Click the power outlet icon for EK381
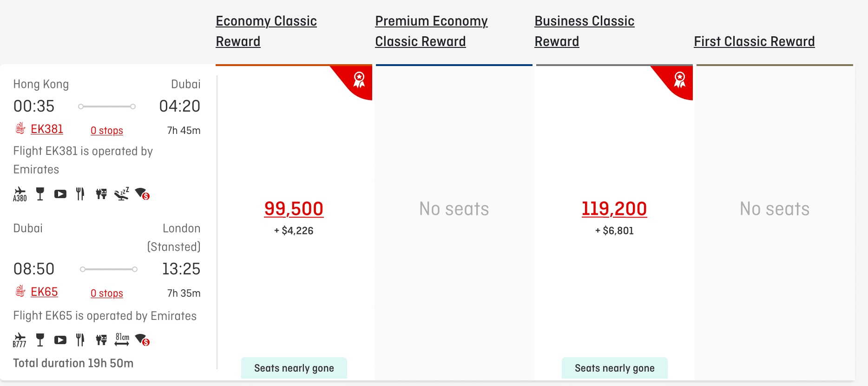The height and width of the screenshot is (386, 868). (101, 193)
